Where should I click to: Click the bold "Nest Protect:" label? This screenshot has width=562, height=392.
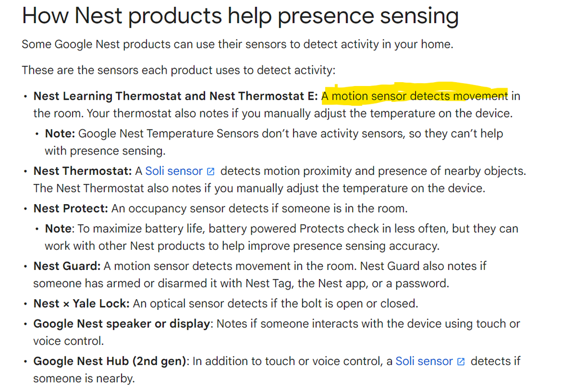[x=70, y=209]
